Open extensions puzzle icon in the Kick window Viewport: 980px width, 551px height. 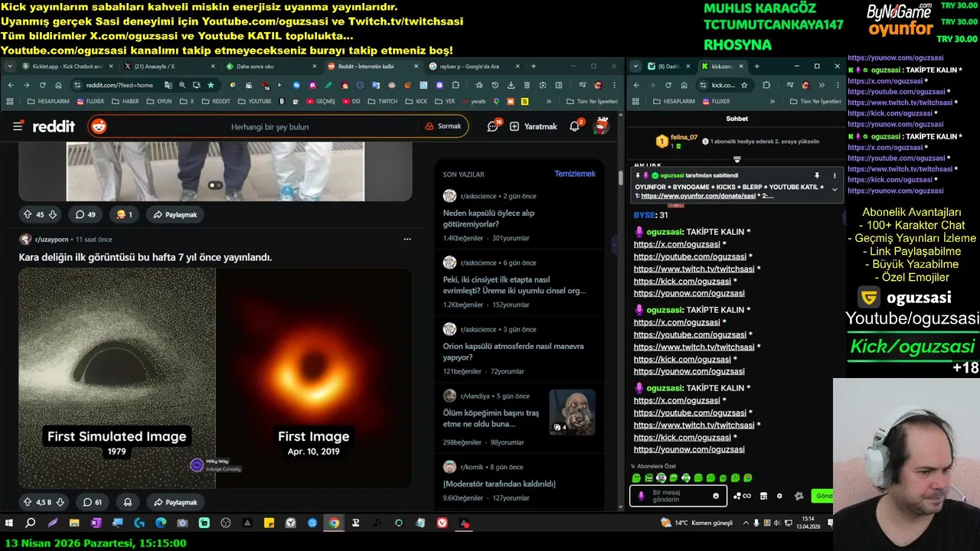(766, 85)
